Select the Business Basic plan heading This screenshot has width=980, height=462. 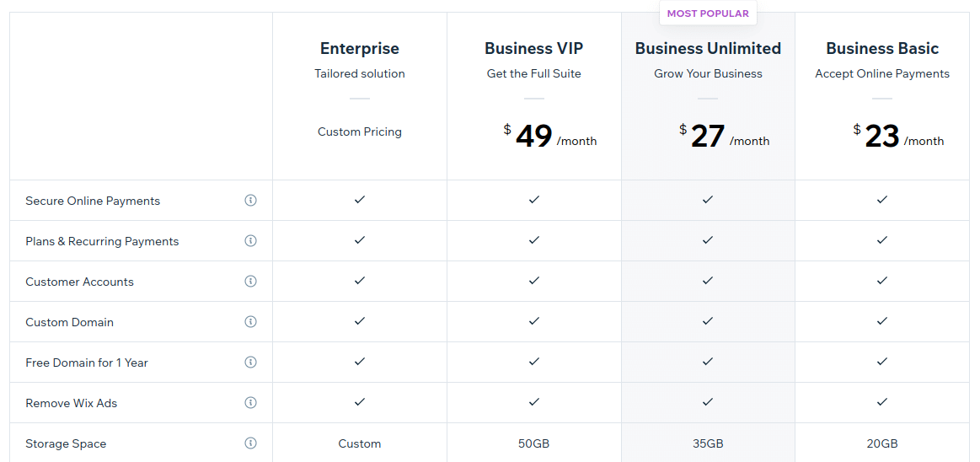click(x=882, y=48)
